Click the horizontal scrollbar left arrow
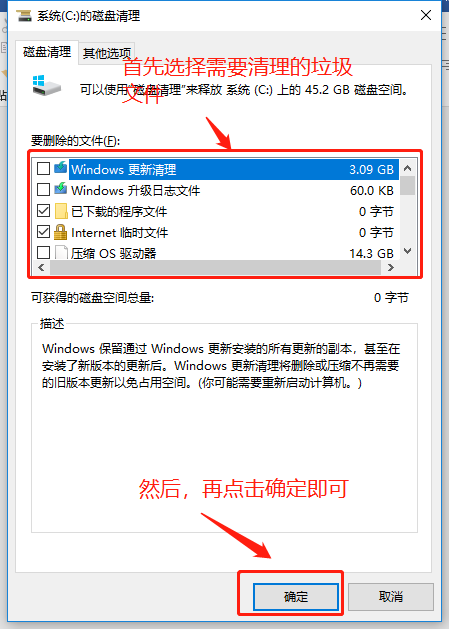The height and width of the screenshot is (629, 449). tap(41, 268)
